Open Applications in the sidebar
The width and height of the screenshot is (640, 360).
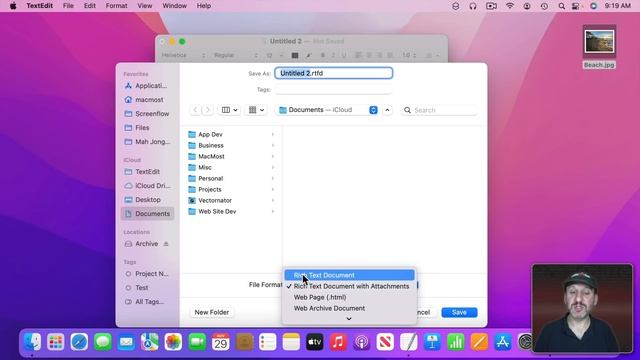tap(147, 86)
